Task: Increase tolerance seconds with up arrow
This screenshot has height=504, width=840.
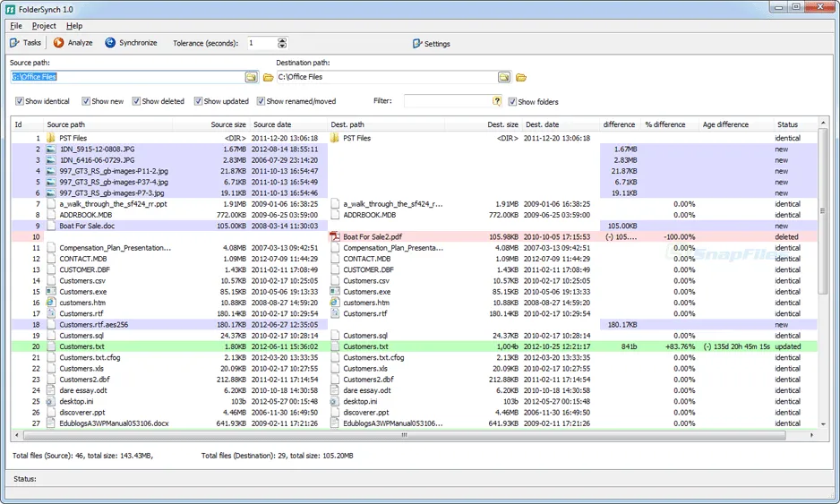Action: 282,40
